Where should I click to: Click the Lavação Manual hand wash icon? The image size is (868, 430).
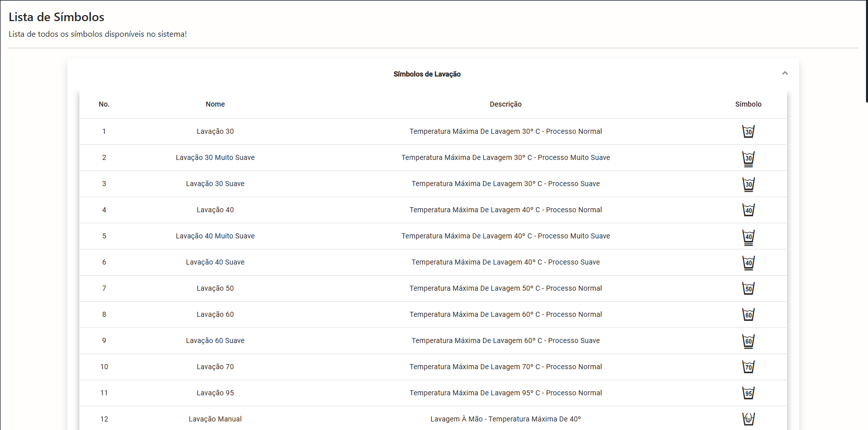pos(748,418)
